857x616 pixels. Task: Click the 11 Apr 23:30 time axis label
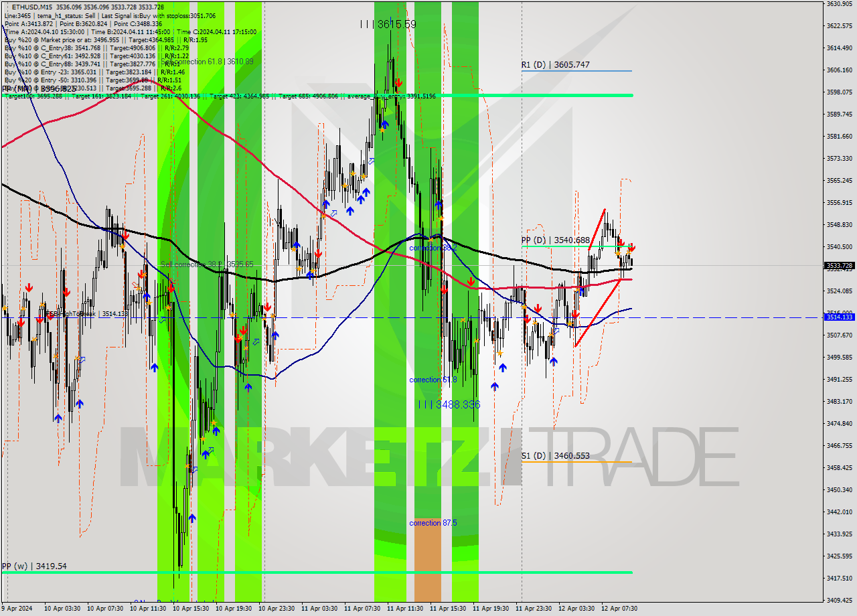[x=534, y=609]
